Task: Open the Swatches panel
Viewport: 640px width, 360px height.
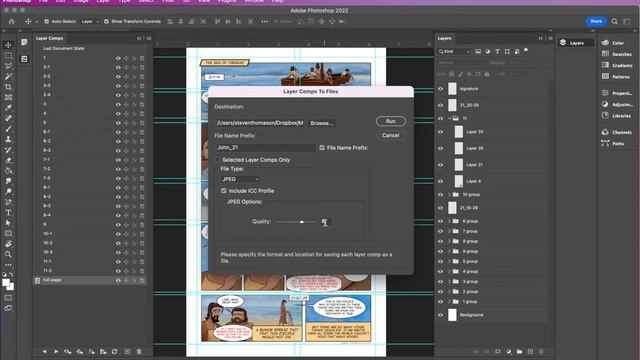Action: 617,54
